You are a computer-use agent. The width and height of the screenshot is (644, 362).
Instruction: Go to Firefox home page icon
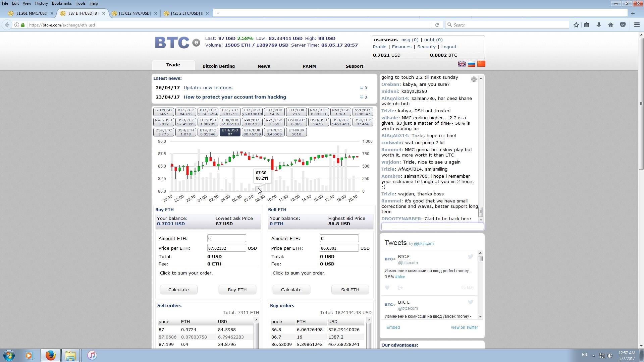coord(610,25)
